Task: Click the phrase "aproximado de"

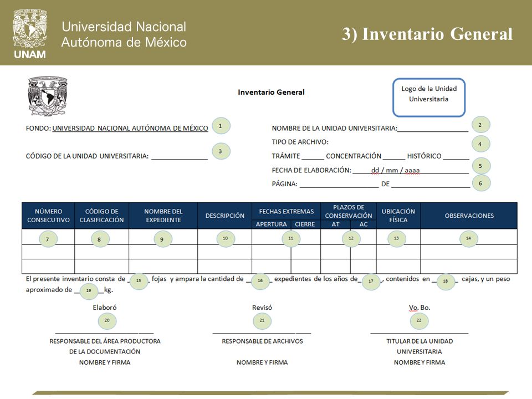Action: (x=49, y=290)
